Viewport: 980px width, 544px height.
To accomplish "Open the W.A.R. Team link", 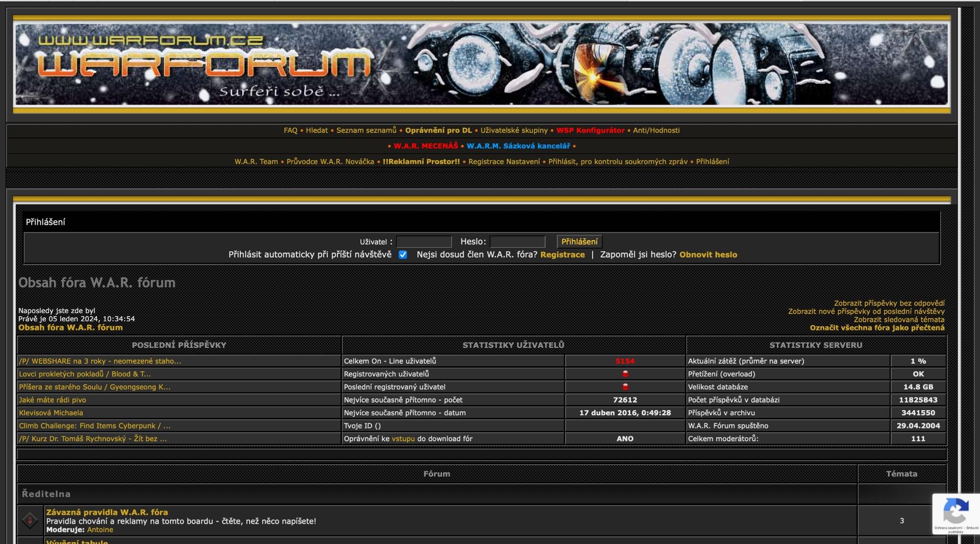I will point(256,161).
